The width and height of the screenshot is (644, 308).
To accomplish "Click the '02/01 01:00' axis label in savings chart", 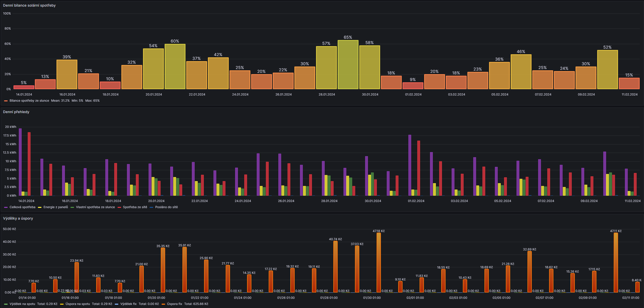I will coord(415,298).
